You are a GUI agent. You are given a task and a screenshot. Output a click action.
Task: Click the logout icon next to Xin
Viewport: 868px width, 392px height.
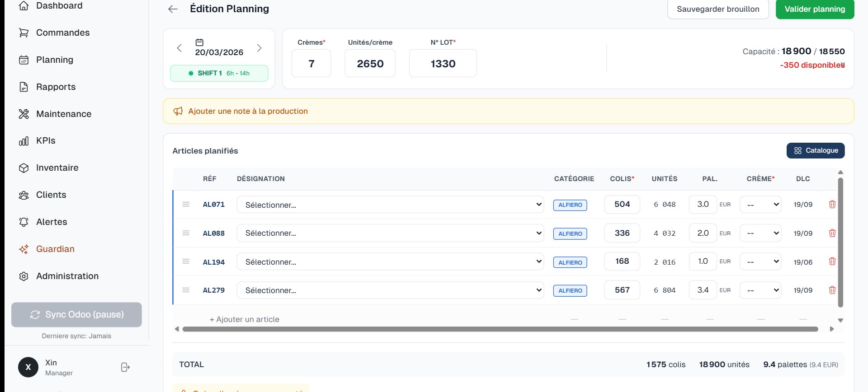pyautogui.click(x=126, y=368)
